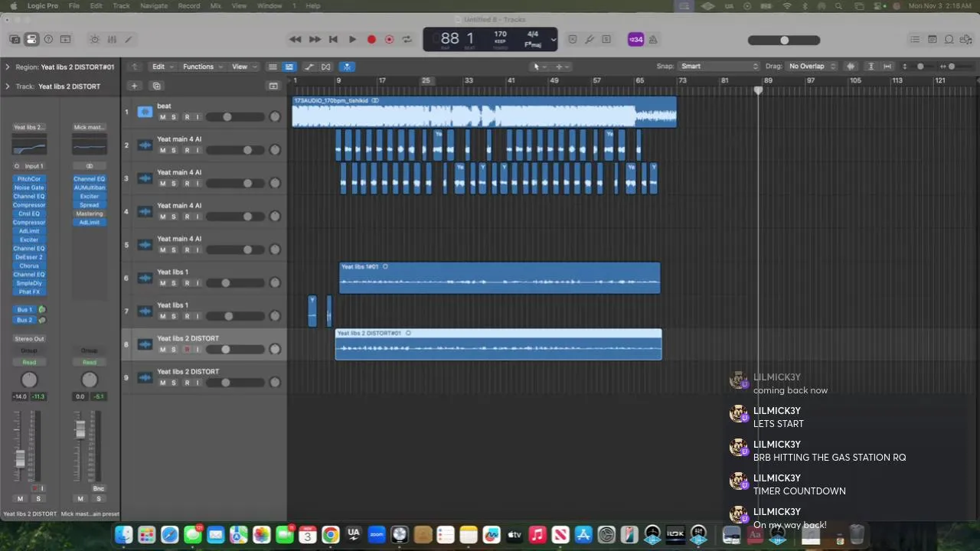Screen dimensions: 980x551
Task: Open the Mix menu
Action: pos(217,5)
